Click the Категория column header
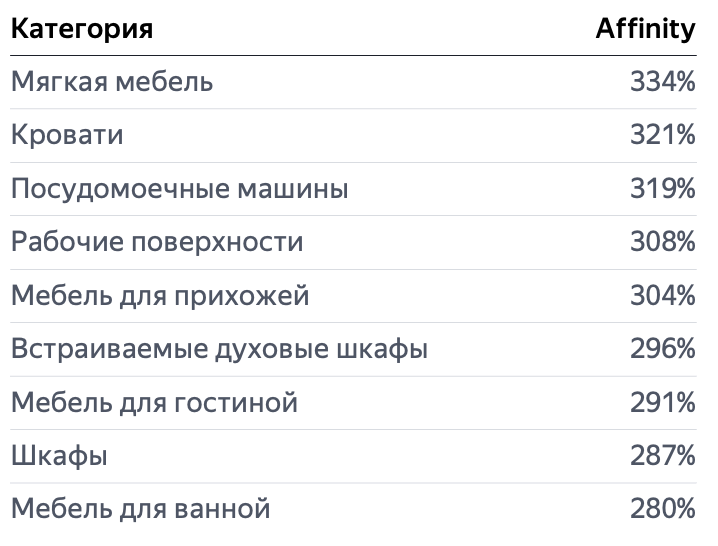Image resolution: width=718 pixels, height=546 pixels. [82, 29]
